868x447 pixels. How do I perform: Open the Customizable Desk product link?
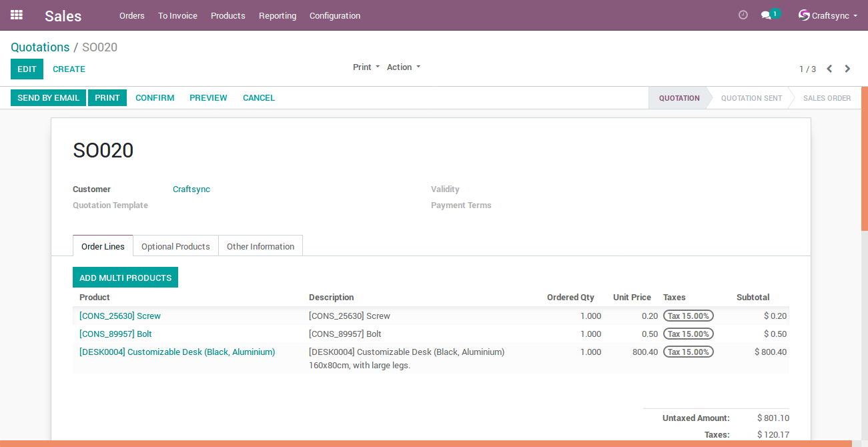click(x=177, y=352)
